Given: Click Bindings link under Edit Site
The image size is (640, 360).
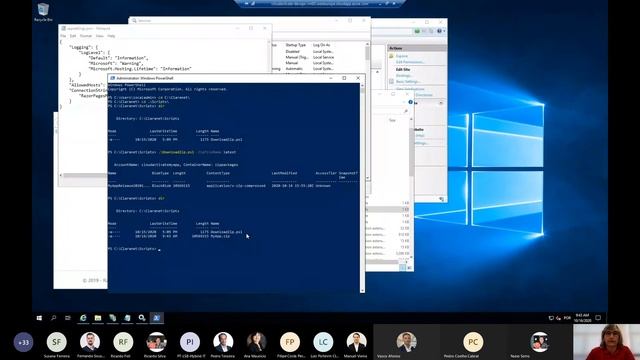Looking at the screenshot, I should [x=404, y=76].
